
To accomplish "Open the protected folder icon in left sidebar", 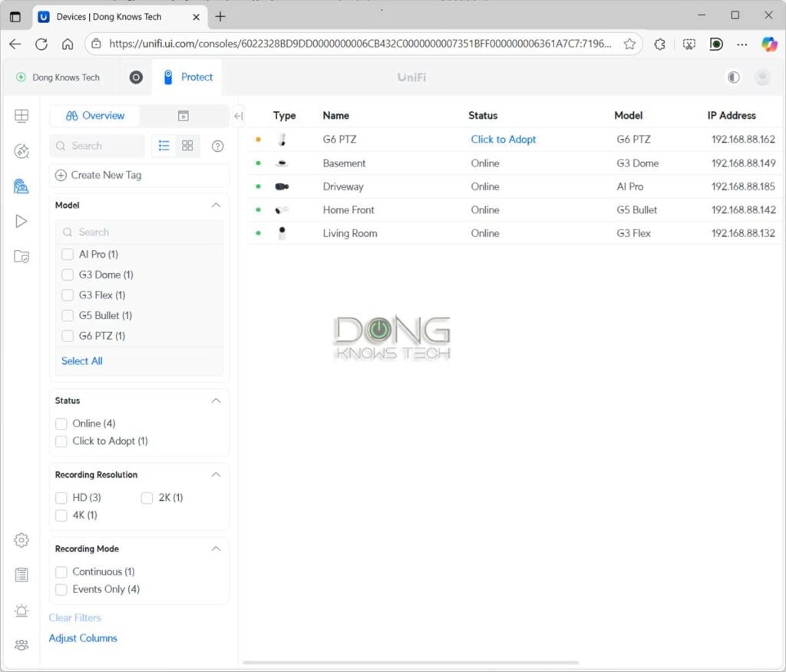I will pyautogui.click(x=21, y=256).
